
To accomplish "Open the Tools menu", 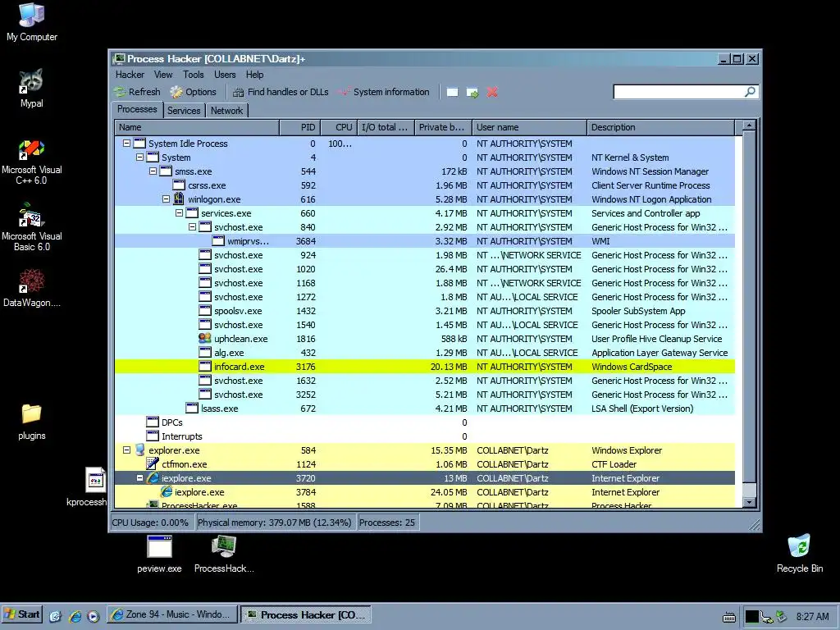I will [193, 75].
